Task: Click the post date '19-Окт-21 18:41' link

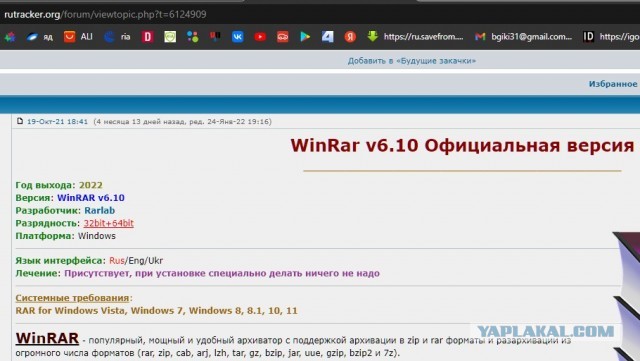Action: click(57, 122)
